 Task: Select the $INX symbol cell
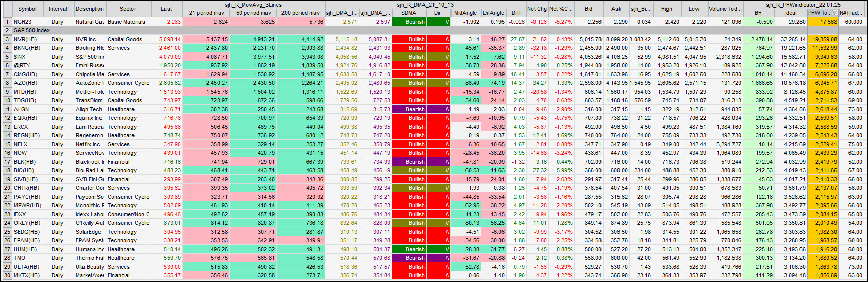27,57
